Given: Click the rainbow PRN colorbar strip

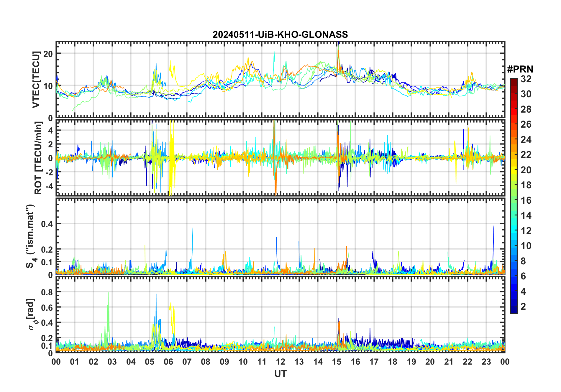Looking at the screenshot, I should click(x=514, y=196).
